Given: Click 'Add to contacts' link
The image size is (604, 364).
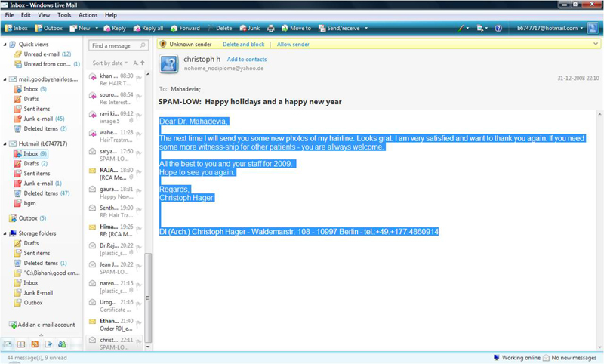Looking at the screenshot, I should coord(246,59).
